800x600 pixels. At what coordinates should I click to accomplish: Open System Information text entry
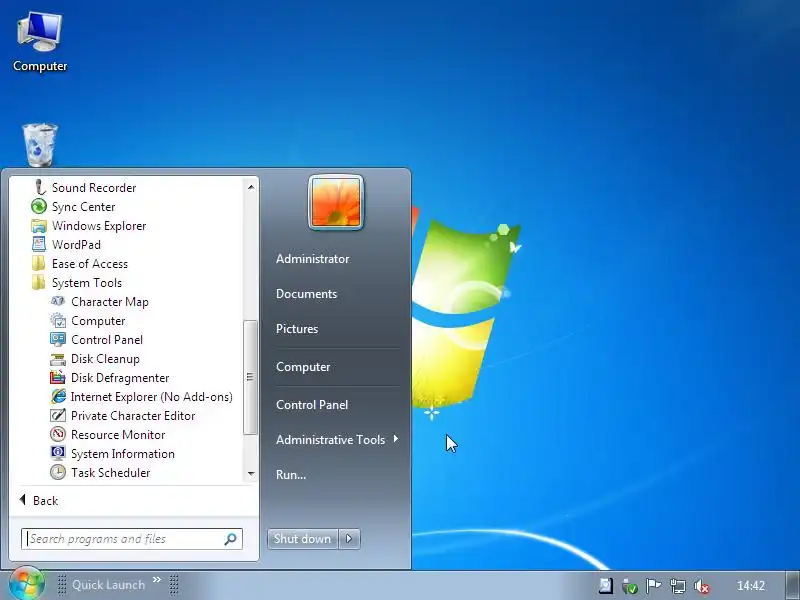122,454
